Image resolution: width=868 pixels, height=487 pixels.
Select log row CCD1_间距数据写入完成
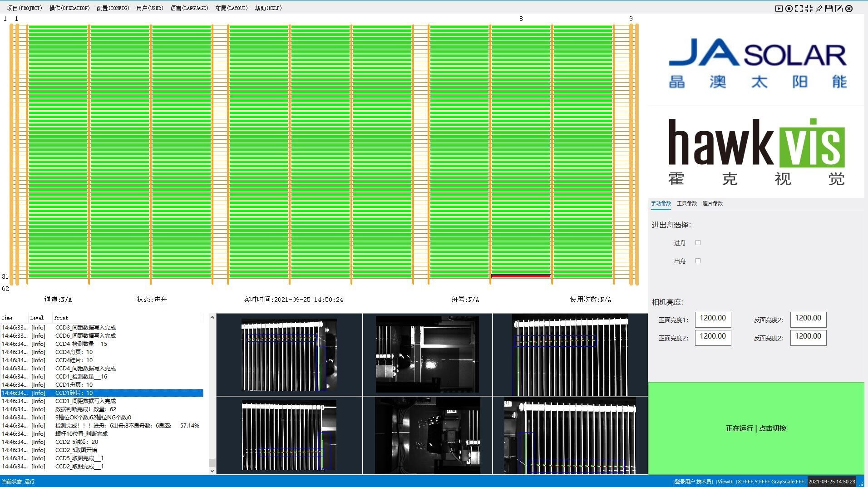pos(102,401)
